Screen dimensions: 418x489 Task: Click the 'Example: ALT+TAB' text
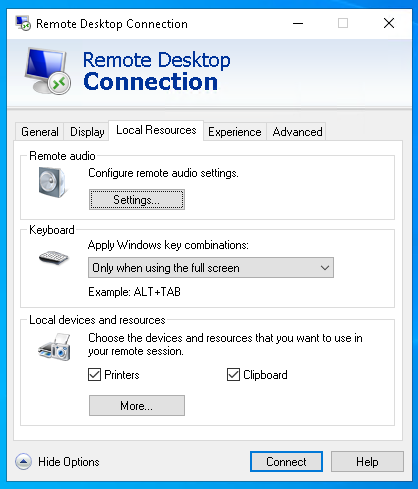(134, 292)
